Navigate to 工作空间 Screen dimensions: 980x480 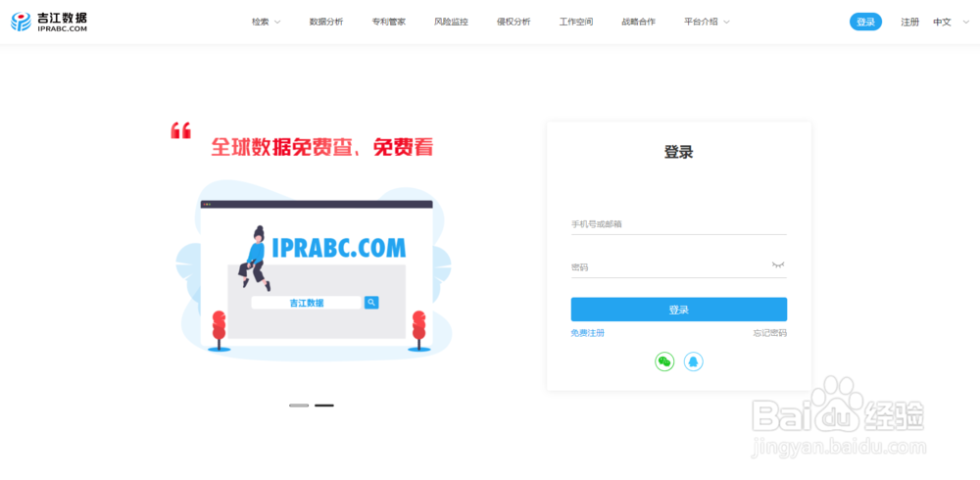coord(576,22)
